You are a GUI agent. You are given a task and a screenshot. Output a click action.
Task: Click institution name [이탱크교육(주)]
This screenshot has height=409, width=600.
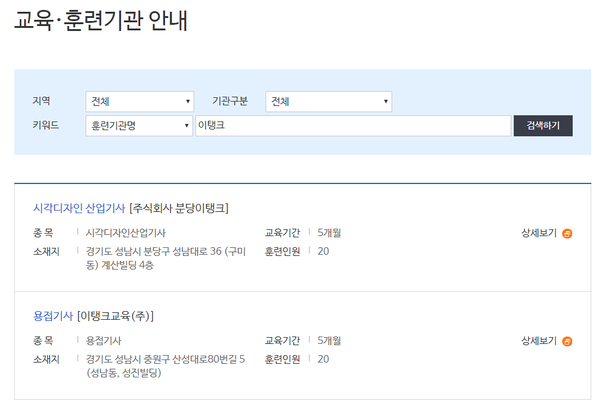click(115, 316)
